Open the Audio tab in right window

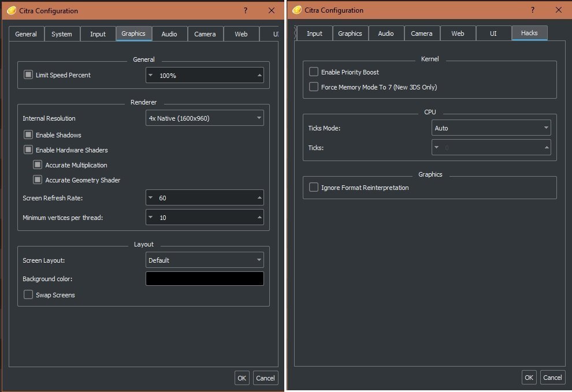[x=386, y=33]
